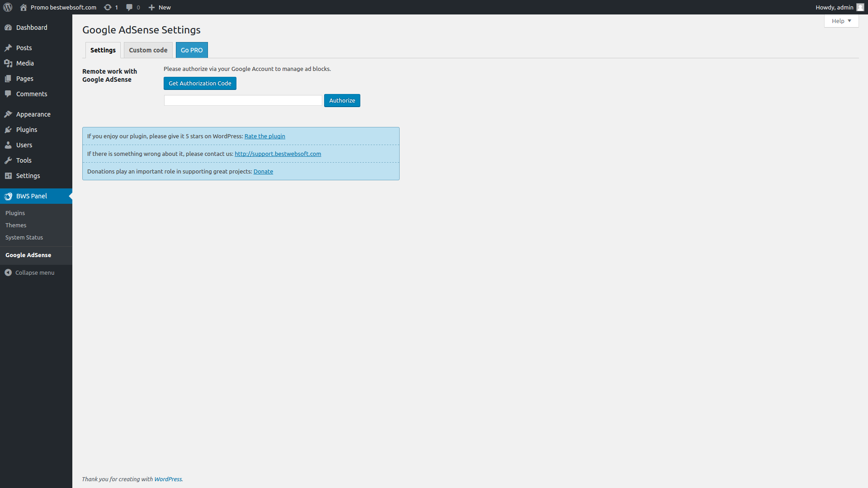The height and width of the screenshot is (488, 868).
Task: Click the Posts pin icon
Action: 8,48
